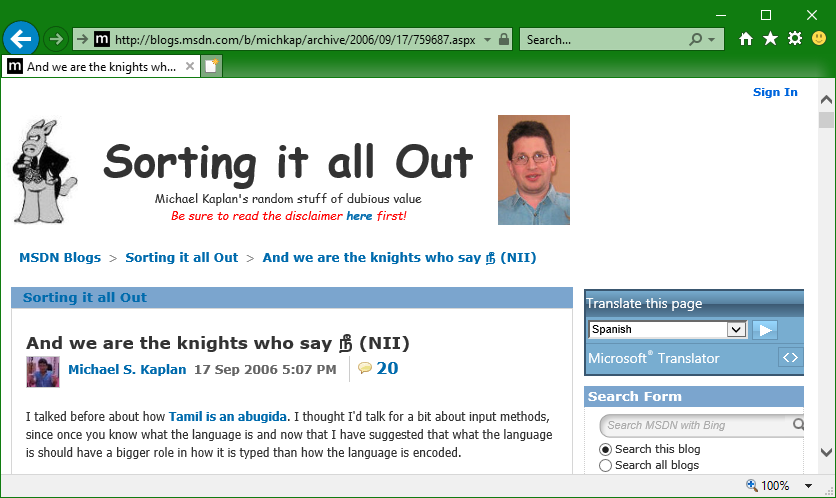Click the Forward navigation arrow button

pyautogui.click(x=55, y=39)
